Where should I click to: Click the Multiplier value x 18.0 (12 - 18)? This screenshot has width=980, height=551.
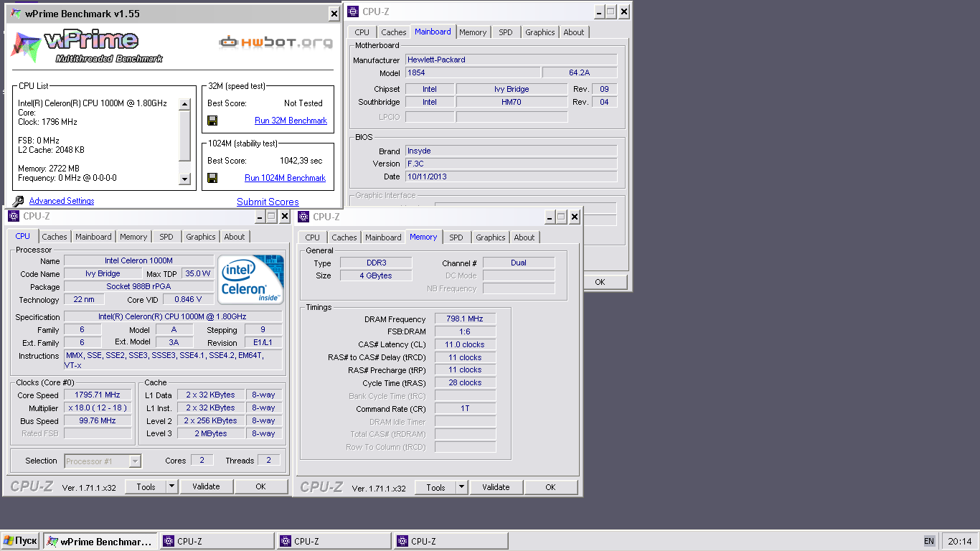pyautogui.click(x=98, y=408)
